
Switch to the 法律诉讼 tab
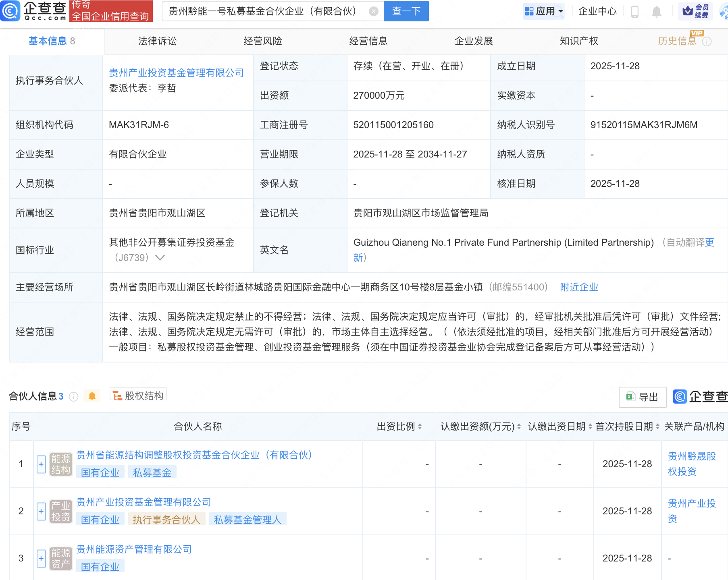[157, 41]
